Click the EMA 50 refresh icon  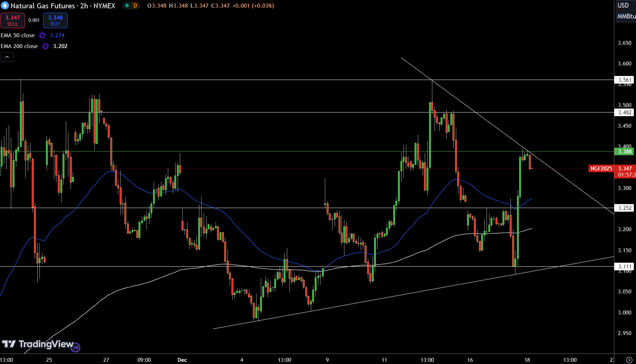click(x=42, y=35)
